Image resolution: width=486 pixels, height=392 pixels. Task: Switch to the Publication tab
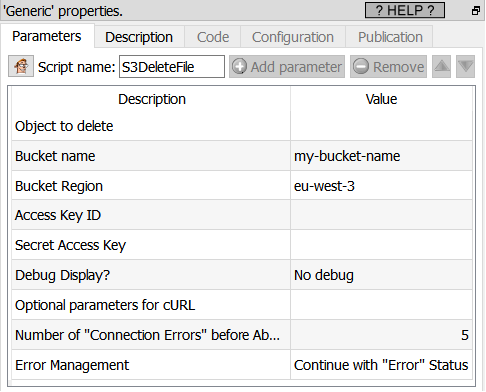(390, 37)
